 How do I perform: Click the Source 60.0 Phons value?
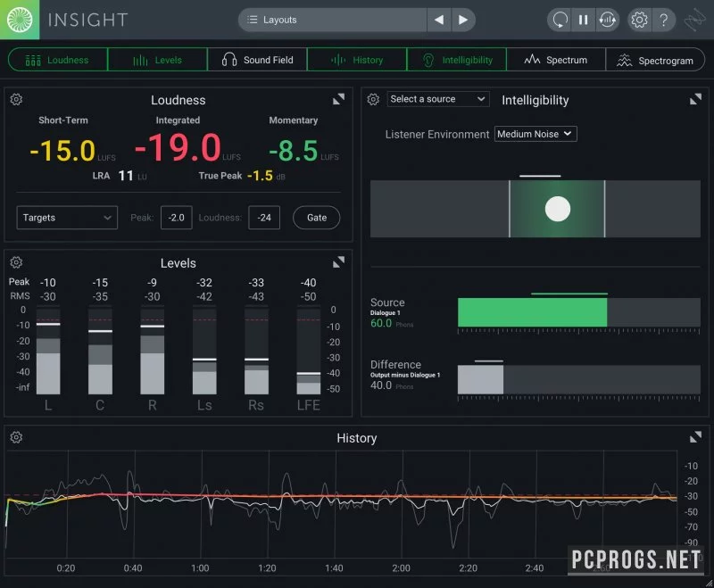click(381, 323)
